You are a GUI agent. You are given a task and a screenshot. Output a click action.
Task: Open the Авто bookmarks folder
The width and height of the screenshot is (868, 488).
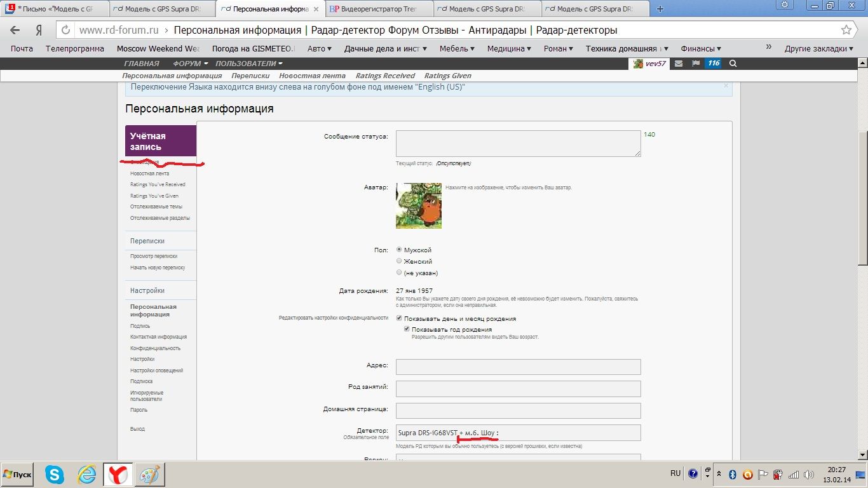point(320,48)
